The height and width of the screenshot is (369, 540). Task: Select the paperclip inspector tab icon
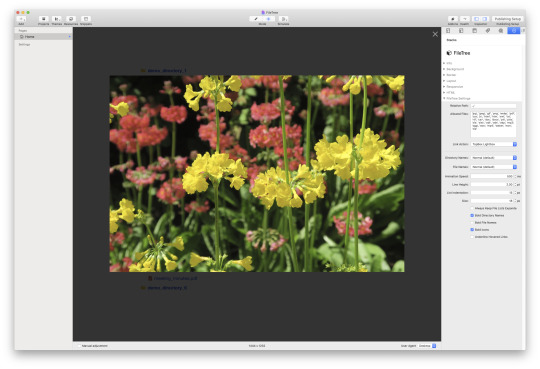[488, 31]
